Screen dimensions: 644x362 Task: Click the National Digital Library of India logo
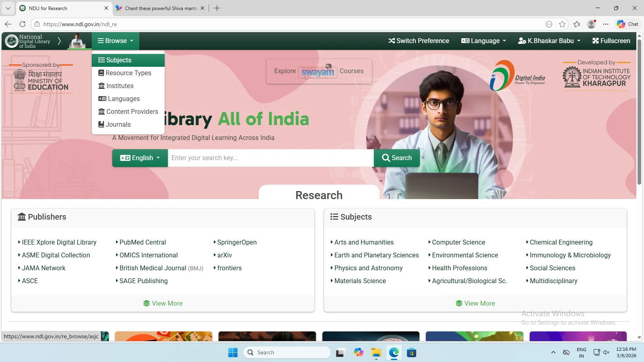[27, 41]
